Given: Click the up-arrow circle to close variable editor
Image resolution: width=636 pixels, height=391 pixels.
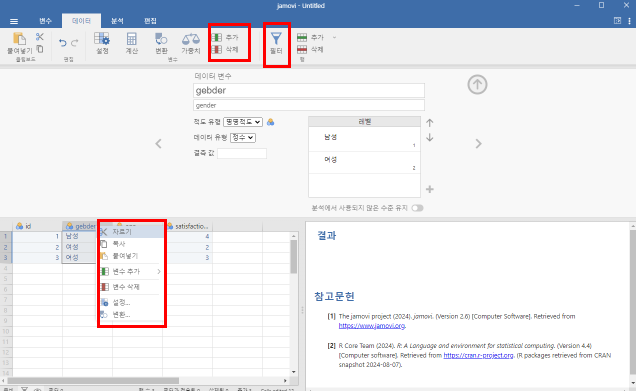Looking at the screenshot, I should point(477,85).
